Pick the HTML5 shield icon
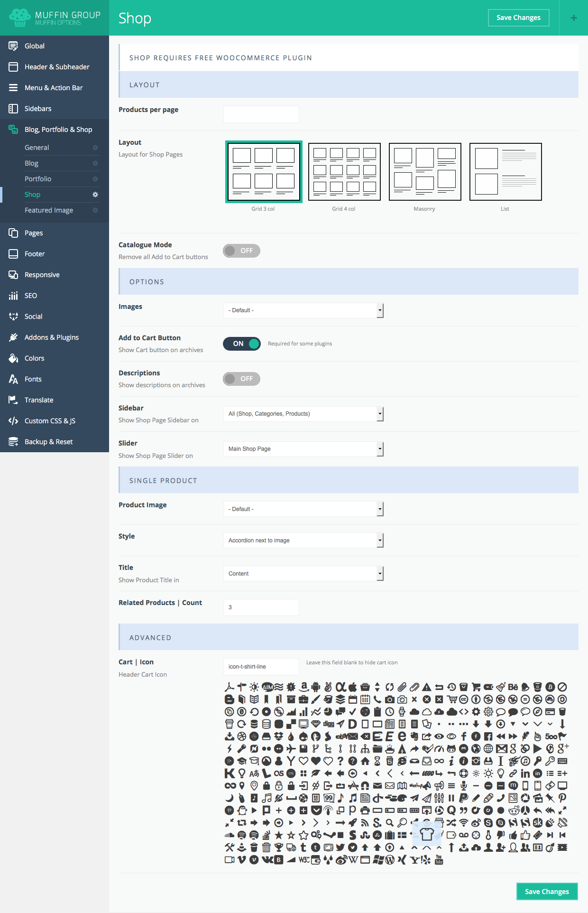The image size is (588, 913). coord(390,761)
